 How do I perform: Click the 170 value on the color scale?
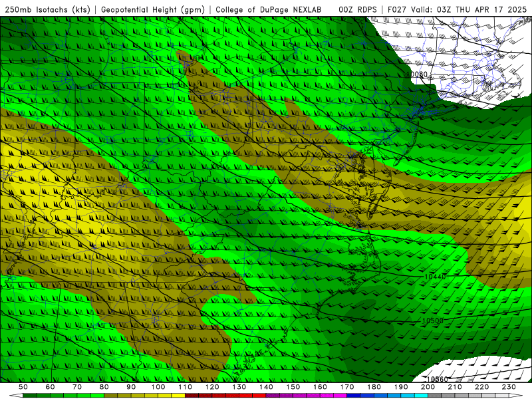tap(347, 387)
